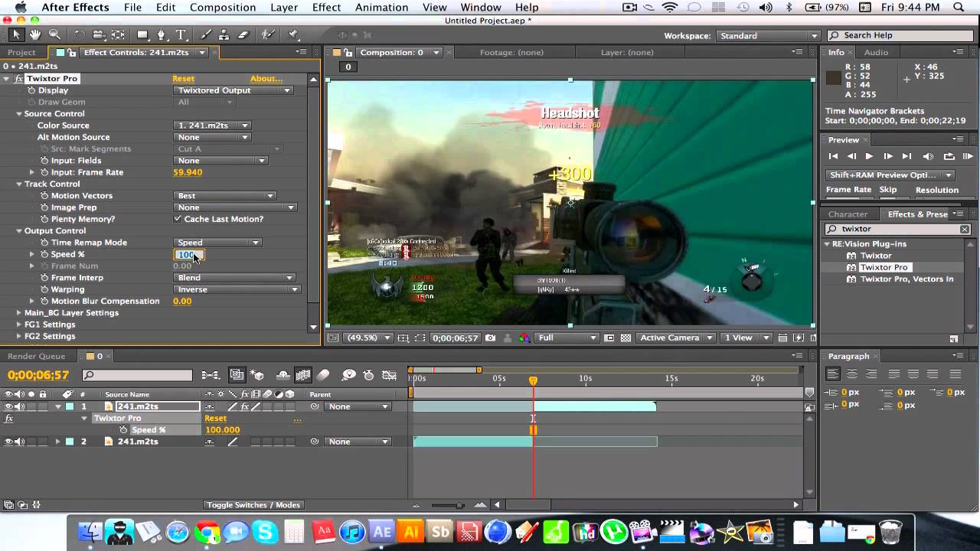Switch to the Character tab
The image size is (980, 551).
tap(848, 214)
